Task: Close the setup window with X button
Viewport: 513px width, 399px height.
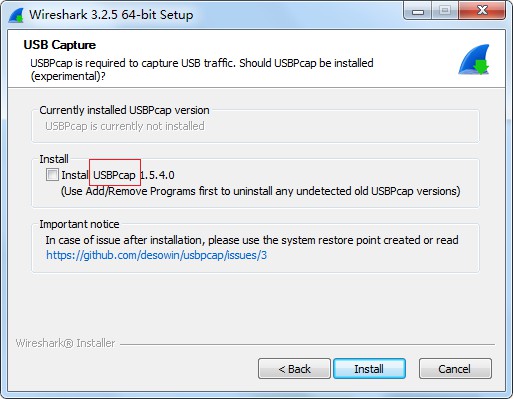Action: coord(482,11)
